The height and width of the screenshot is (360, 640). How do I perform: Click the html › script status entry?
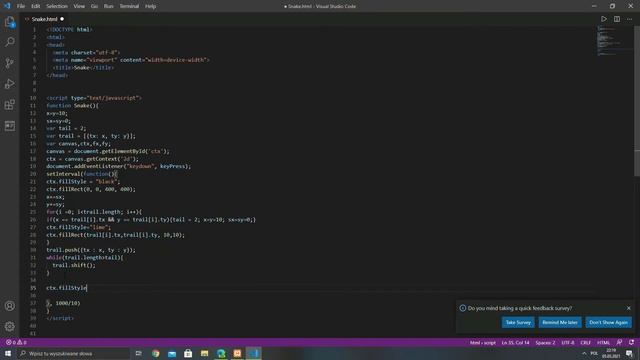click(482, 342)
